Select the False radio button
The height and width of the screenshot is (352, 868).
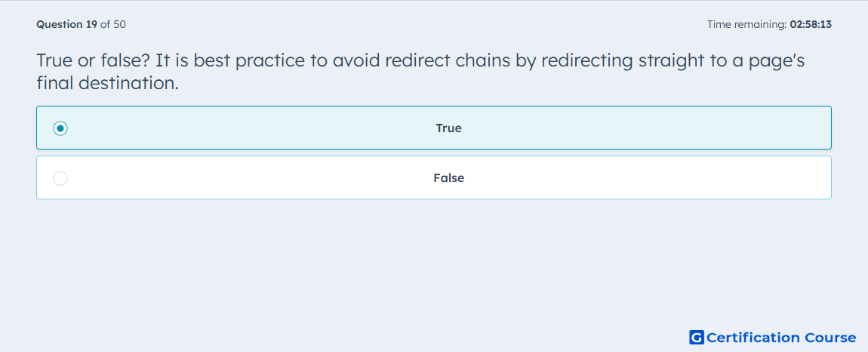pos(60,178)
